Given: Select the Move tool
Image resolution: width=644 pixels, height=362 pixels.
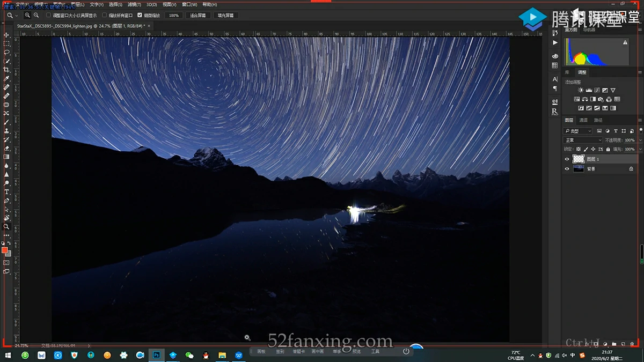Looking at the screenshot, I should 6,35.
